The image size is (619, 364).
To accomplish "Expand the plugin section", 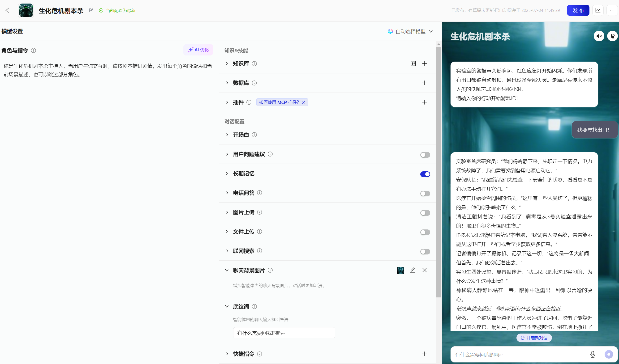I will tap(227, 102).
